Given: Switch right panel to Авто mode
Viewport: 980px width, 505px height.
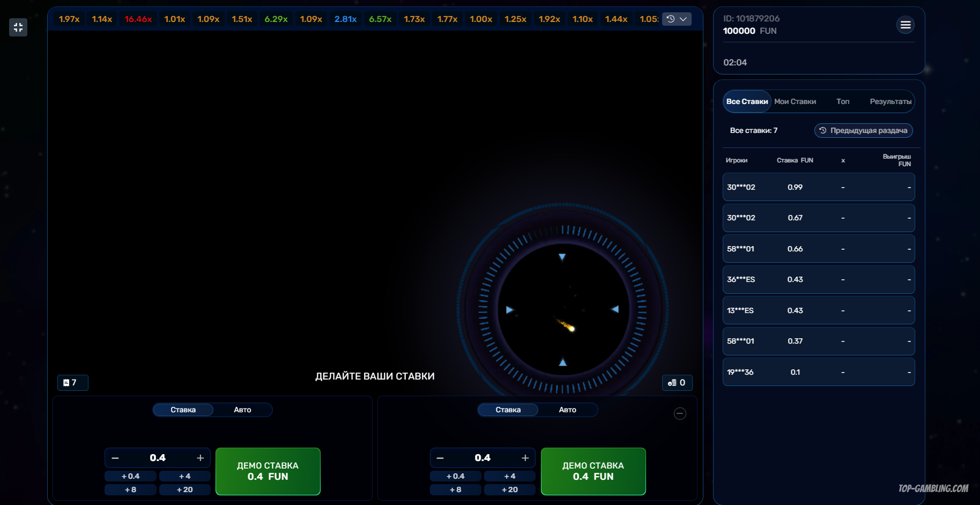Looking at the screenshot, I should pyautogui.click(x=567, y=410).
